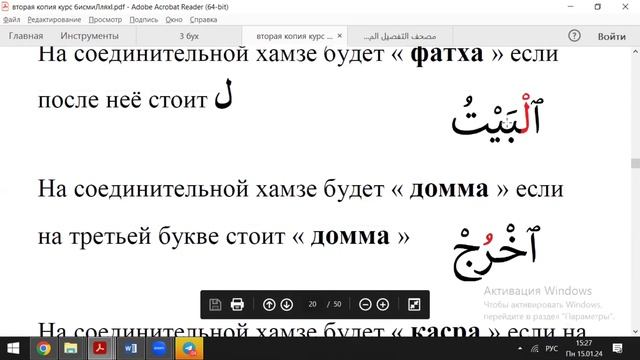This screenshot has height=360, width=640.
Task: Click the Adobe Acrobat title bar icon
Action: pyautogui.click(x=5, y=7)
